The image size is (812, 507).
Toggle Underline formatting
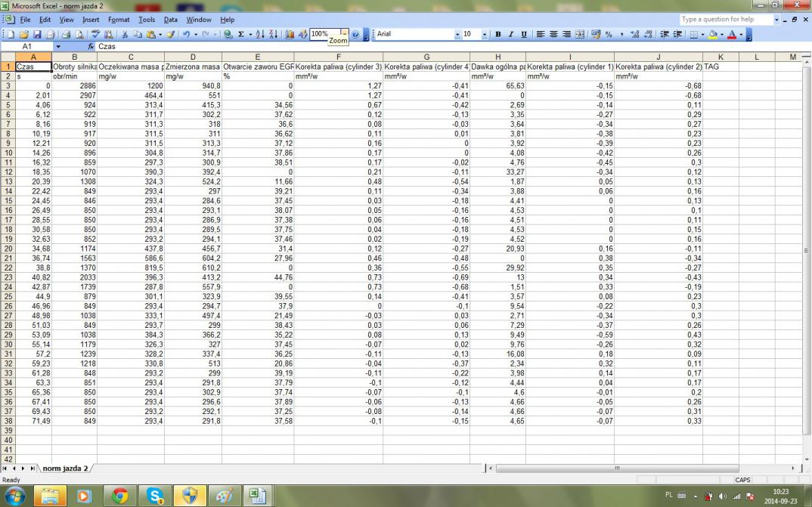point(523,35)
